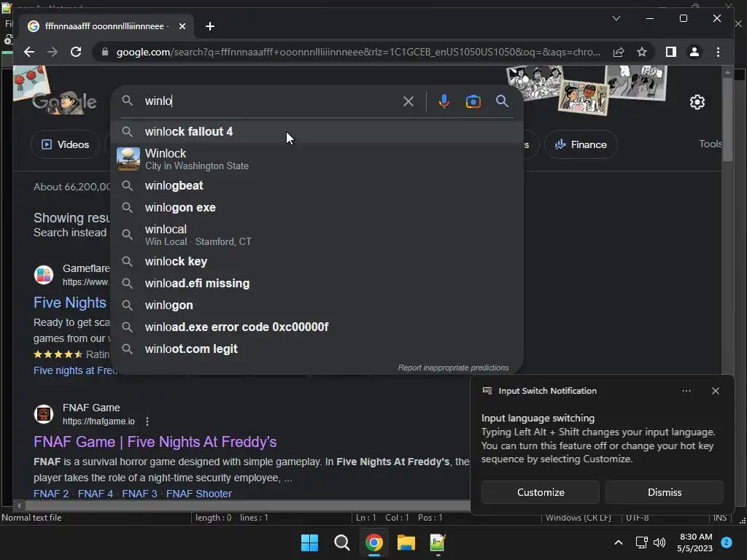Filter results by Finance chip
Viewport: 747px width, 560px height.
[581, 144]
